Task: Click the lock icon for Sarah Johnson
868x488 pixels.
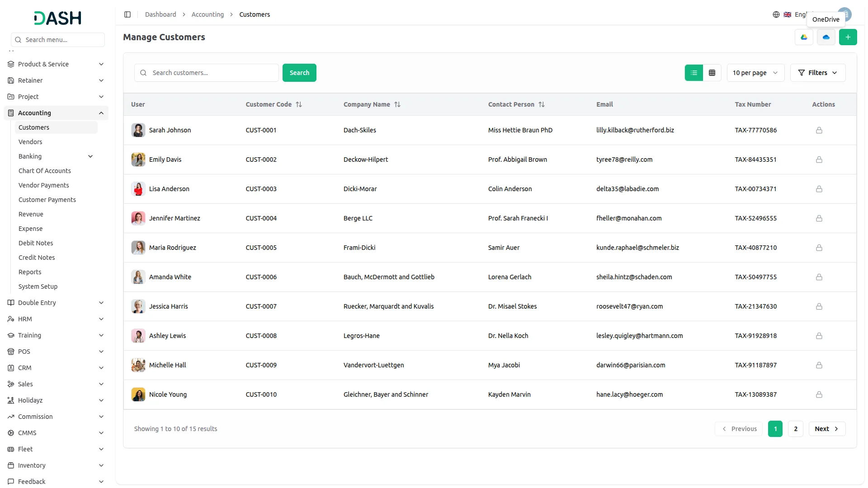Action: [819, 130]
